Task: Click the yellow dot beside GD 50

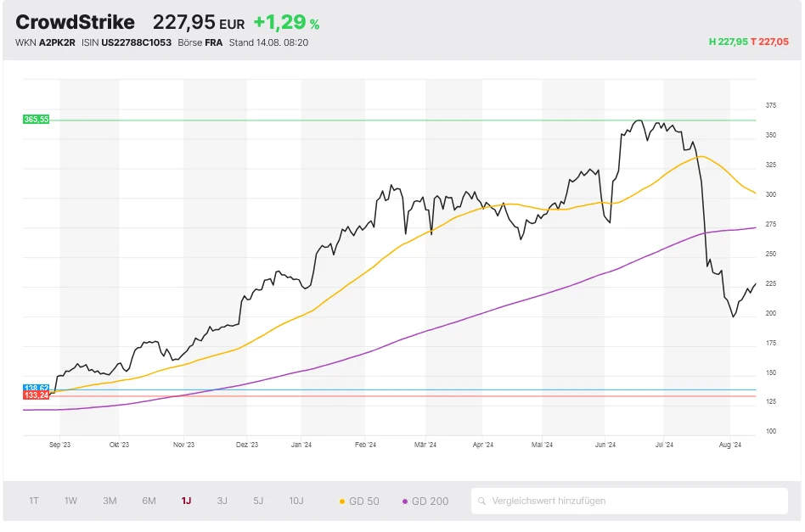Action: click(x=342, y=501)
